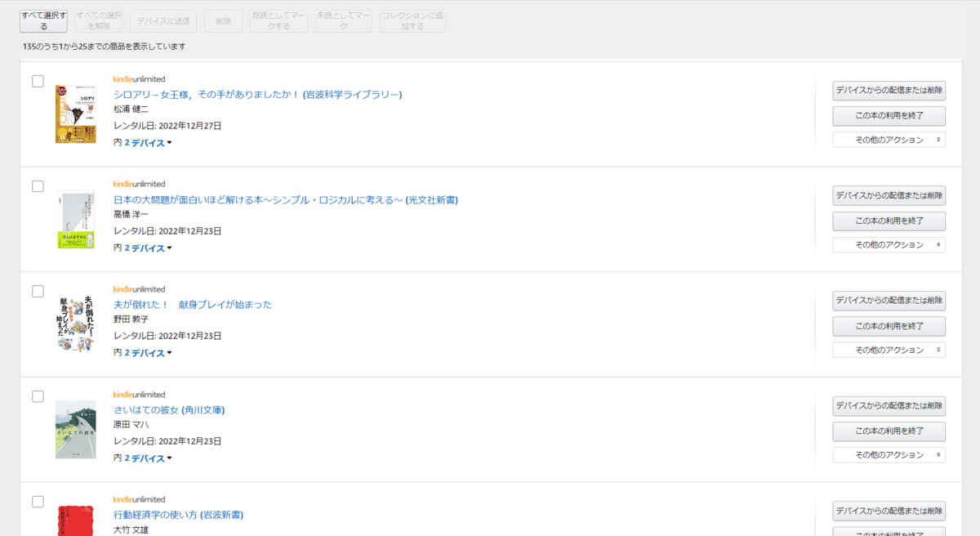Viewport: 980px width, 536px height.
Task: Click 135のうち1から25までの商品を表示しています text
Action: coord(105,47)
